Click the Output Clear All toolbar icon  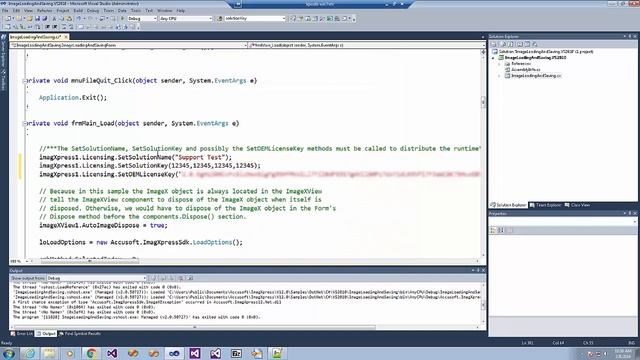pyautogui.click(x=181, y=278)
